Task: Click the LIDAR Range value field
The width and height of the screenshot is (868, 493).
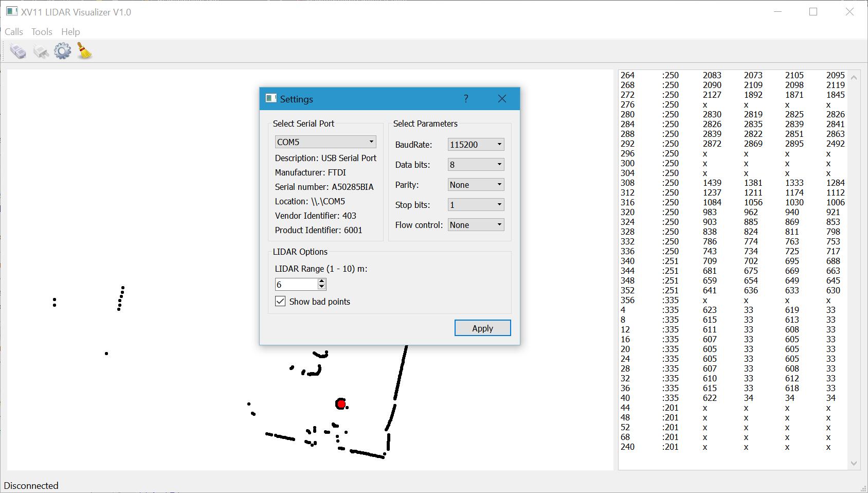Action: (296, 285)
